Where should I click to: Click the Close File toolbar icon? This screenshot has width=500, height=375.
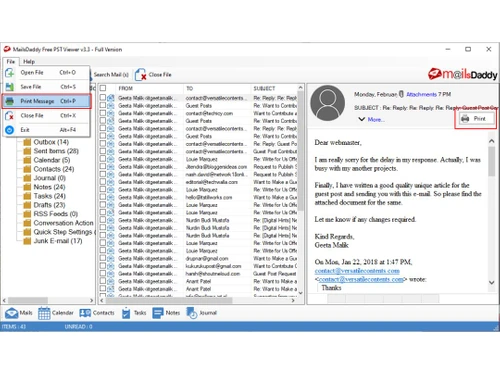pyautogui.click(x=140, y=75)
